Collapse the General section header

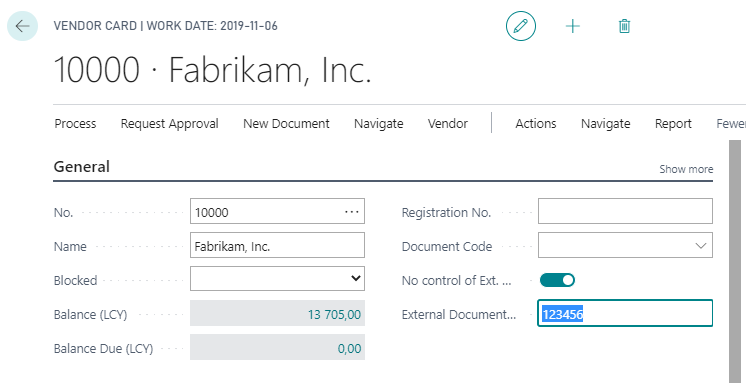(82, 167)
